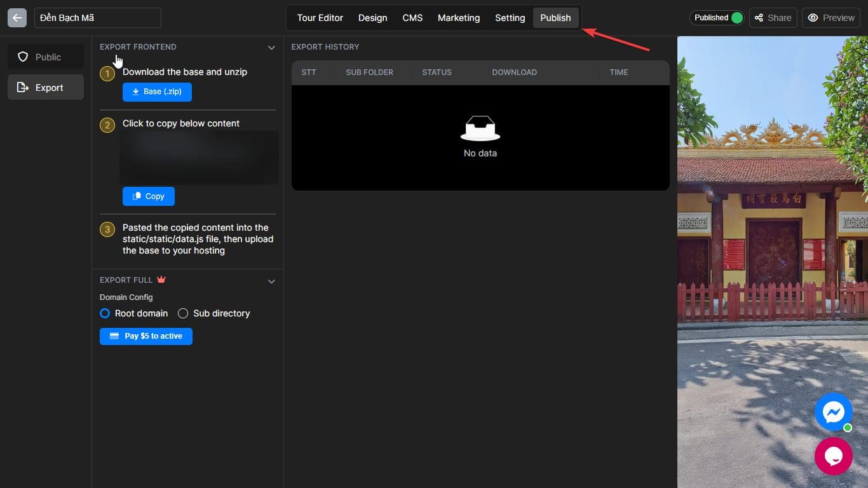Image resolution: width=868 pixels, height=488 pixels.
Task: Click the tour name input field Đền Bạch Mã
Action: click(x=97, y=17)
